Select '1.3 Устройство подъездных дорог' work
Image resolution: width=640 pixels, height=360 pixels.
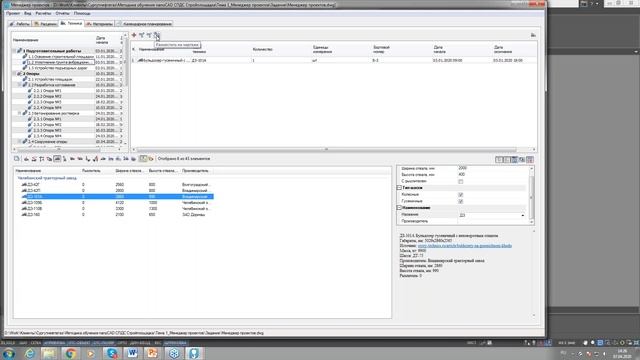pyautogui.click(x=58, y=68)
